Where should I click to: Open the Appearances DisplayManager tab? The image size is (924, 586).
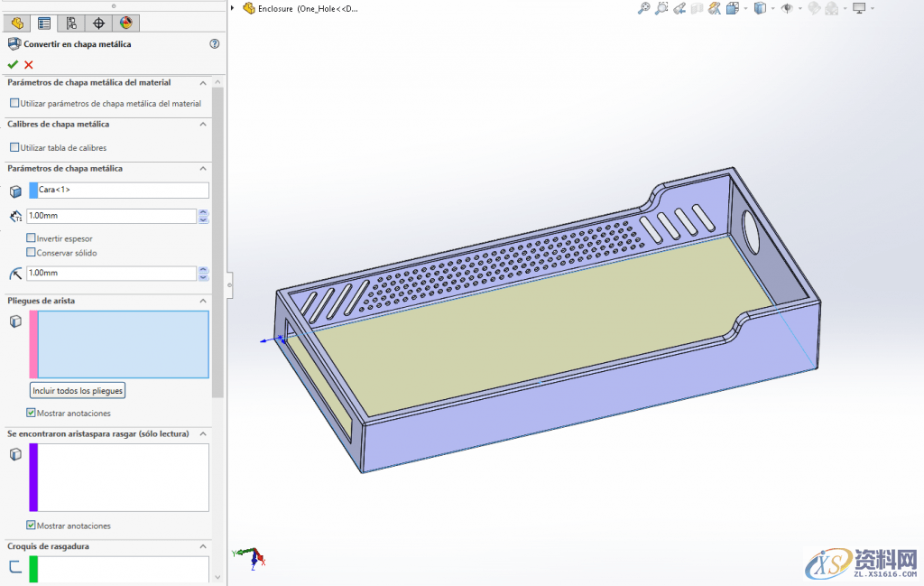click(125, 23)
